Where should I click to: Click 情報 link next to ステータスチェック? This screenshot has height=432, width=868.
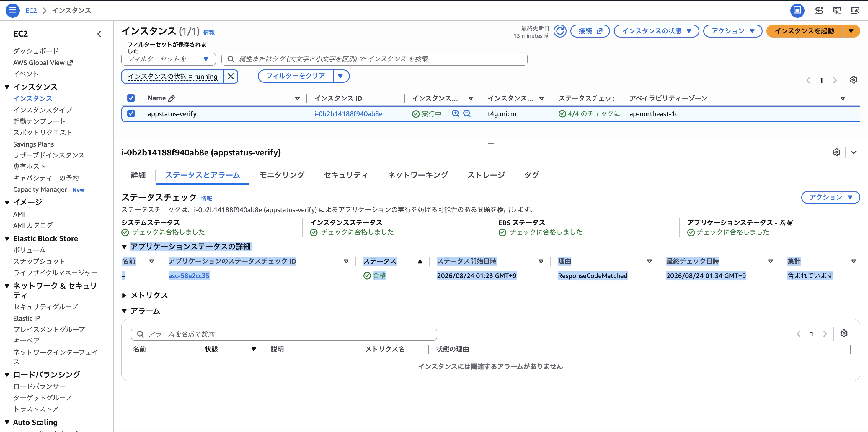pyautogui.click(x=206, y=199)
